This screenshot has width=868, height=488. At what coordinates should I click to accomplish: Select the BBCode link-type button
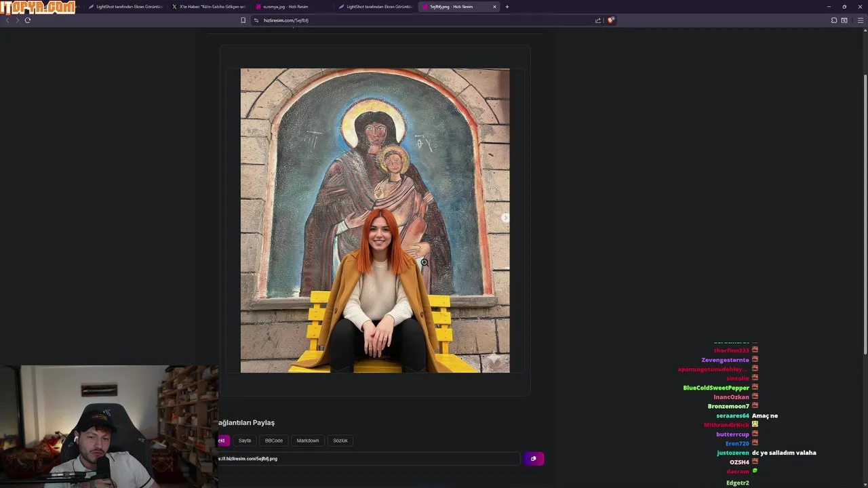(x=274, y=441)
